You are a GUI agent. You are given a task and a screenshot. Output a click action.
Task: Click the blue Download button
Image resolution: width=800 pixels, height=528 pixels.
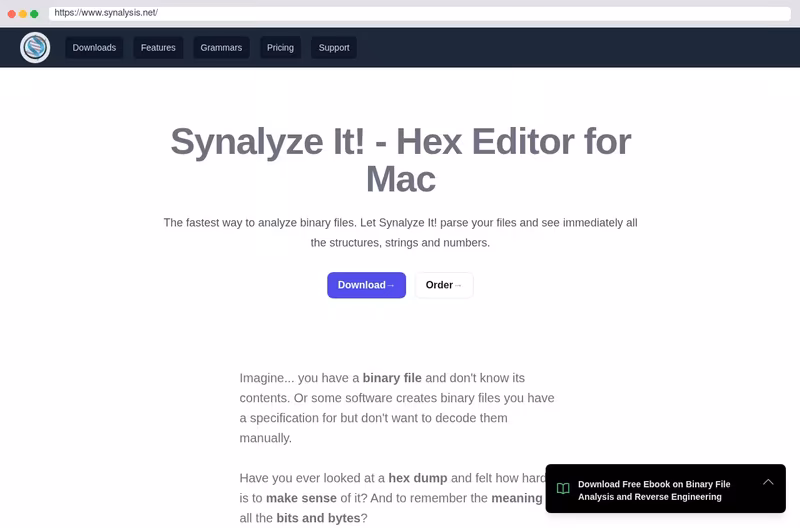pos(366,285)
